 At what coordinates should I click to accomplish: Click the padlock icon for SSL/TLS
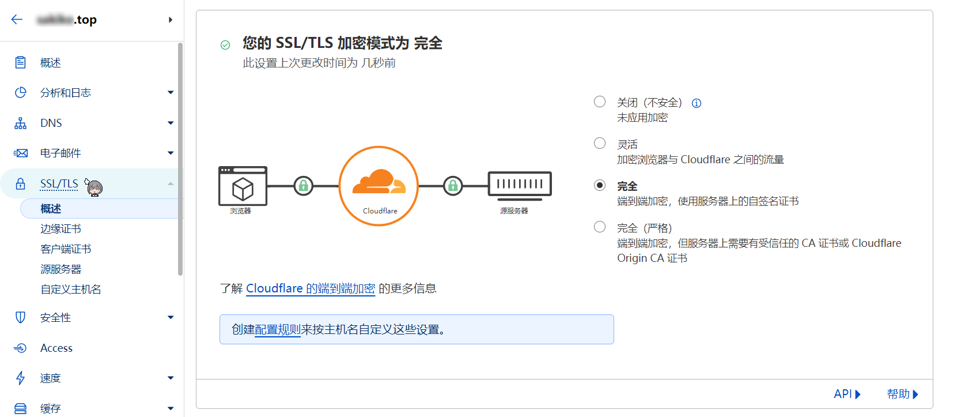tap(20, 184)
